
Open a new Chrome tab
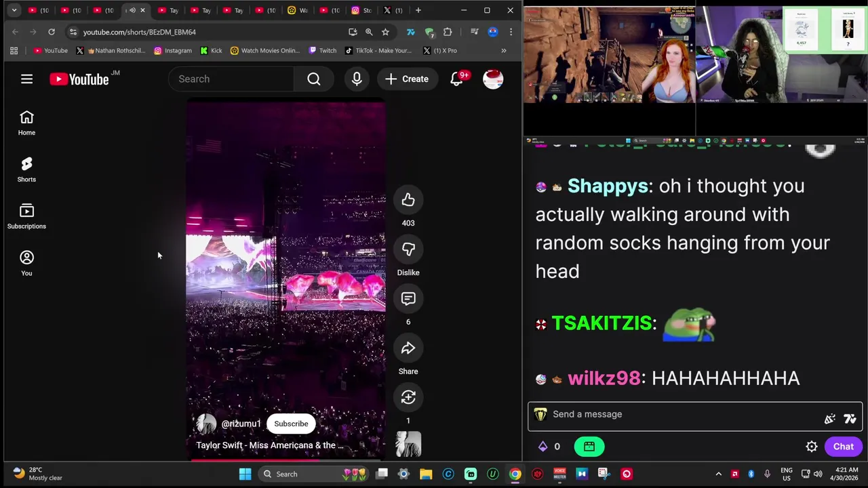(418, 10)
